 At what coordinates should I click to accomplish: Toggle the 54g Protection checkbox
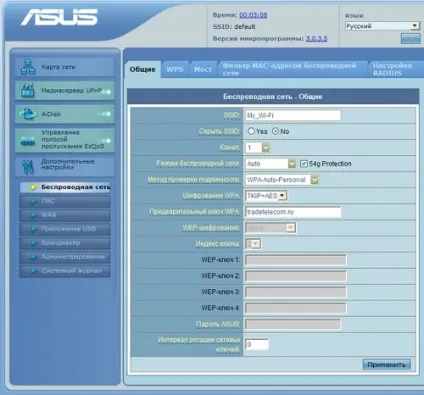pyautogui.click(x=304, y=164)
